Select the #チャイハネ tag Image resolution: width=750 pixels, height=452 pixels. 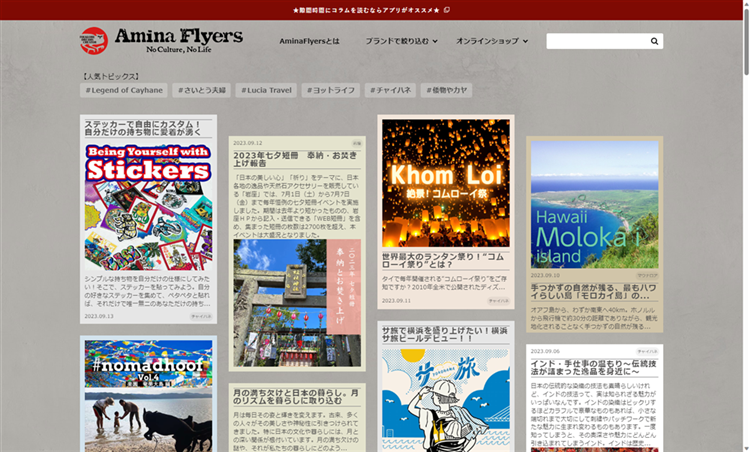pos(390,90)
